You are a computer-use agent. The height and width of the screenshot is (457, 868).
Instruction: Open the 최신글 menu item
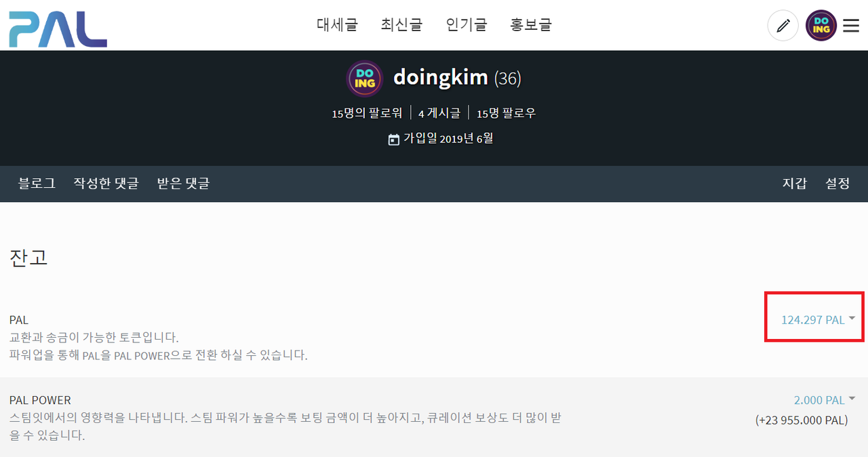pyautogui.click(x=401, y=25)
